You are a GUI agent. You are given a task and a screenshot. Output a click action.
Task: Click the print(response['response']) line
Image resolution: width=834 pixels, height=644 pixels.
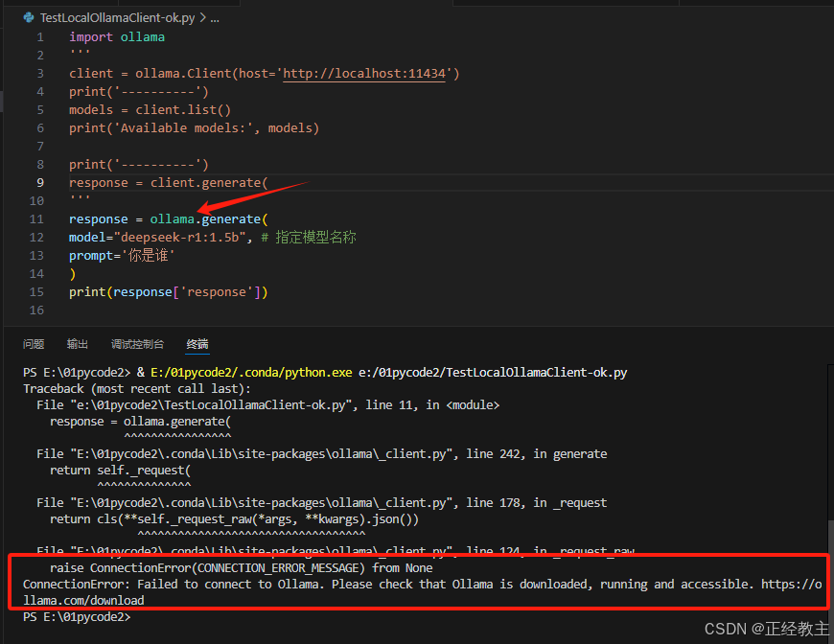tap(169, 292)
